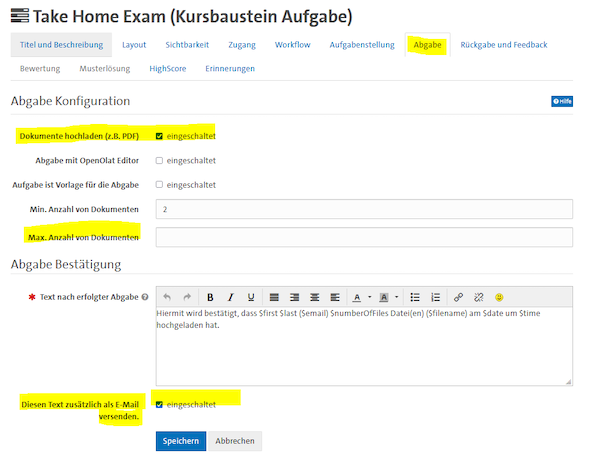
Task: Disable sending text additionally as e-mail
Action: click(159, 404)
